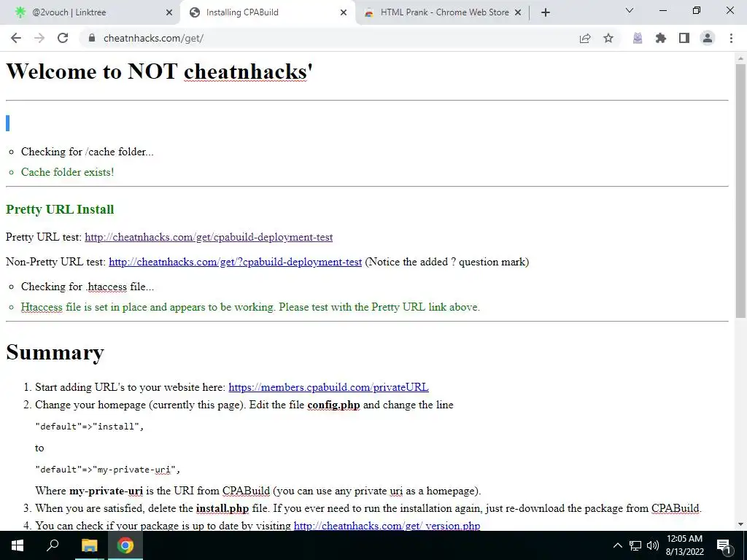This screenshot has width=747, height=560.
Task: Go back to the previous page
Action: point(16,38)
